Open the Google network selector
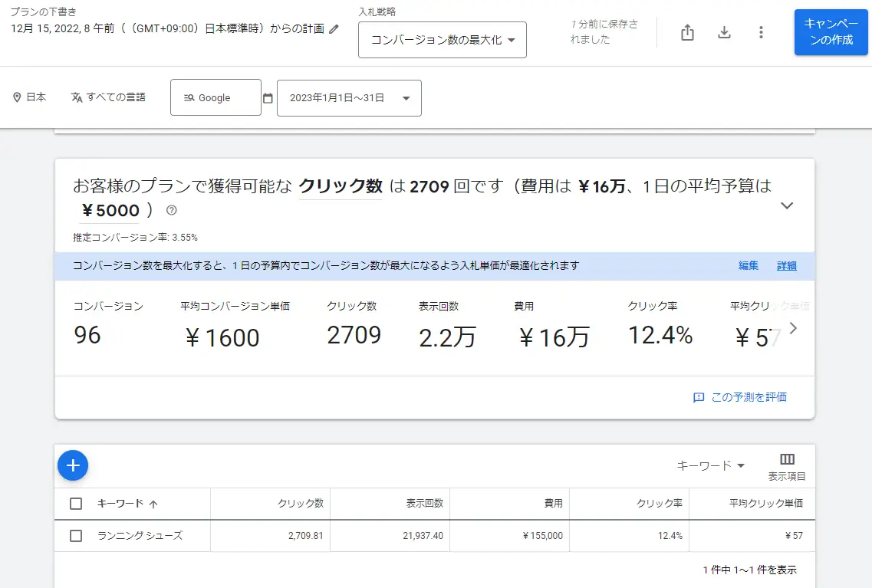The image size is (872, 588). pos(216,98)
